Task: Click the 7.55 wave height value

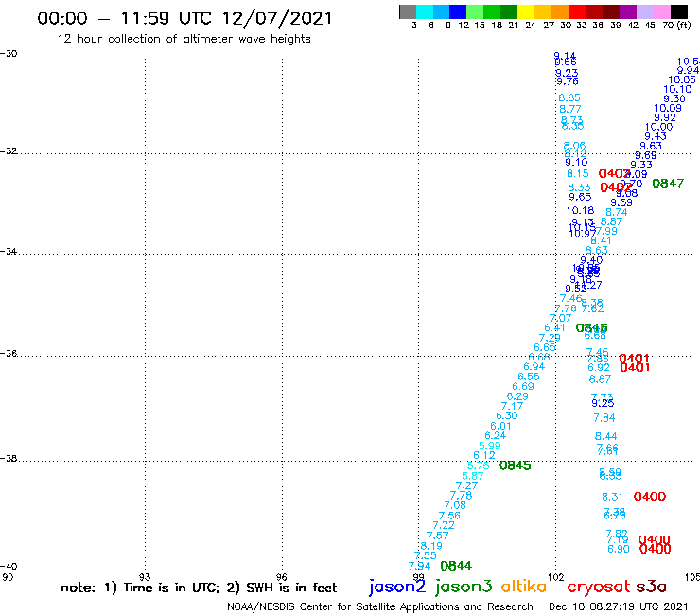Action: (x=425, y=555)
